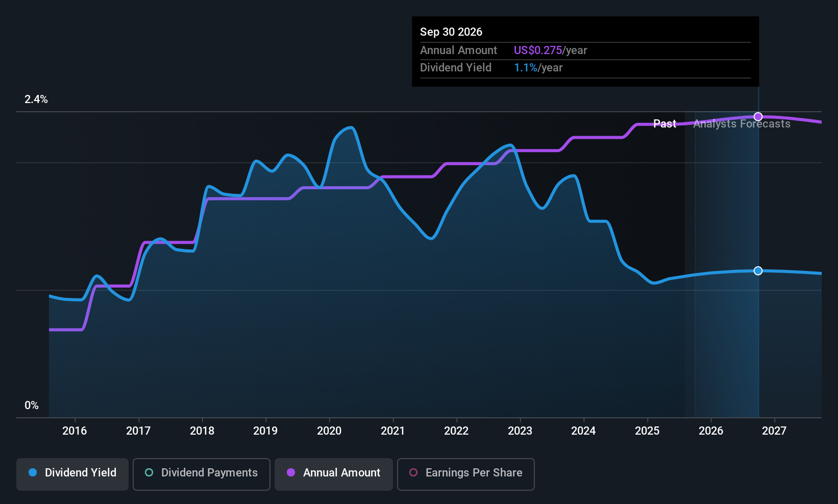Screen dimensions: 838x504
Task: Click the 2017 x-axis label
Action: (x=138, y=431)
